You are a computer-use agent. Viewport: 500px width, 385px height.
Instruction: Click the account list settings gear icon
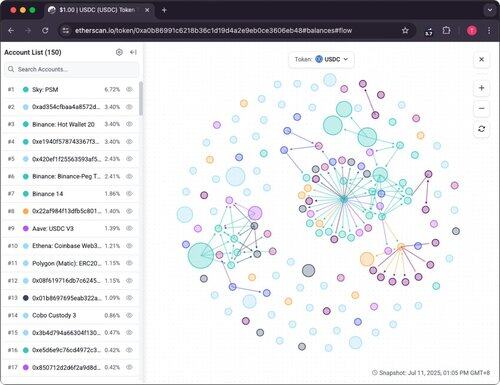119,52
